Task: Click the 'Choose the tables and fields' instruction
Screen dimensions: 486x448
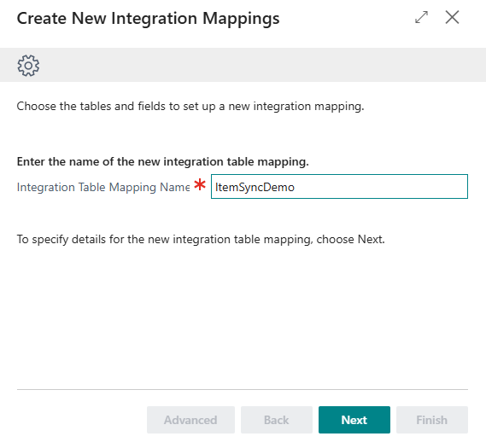Action: [x=190, y=106]
